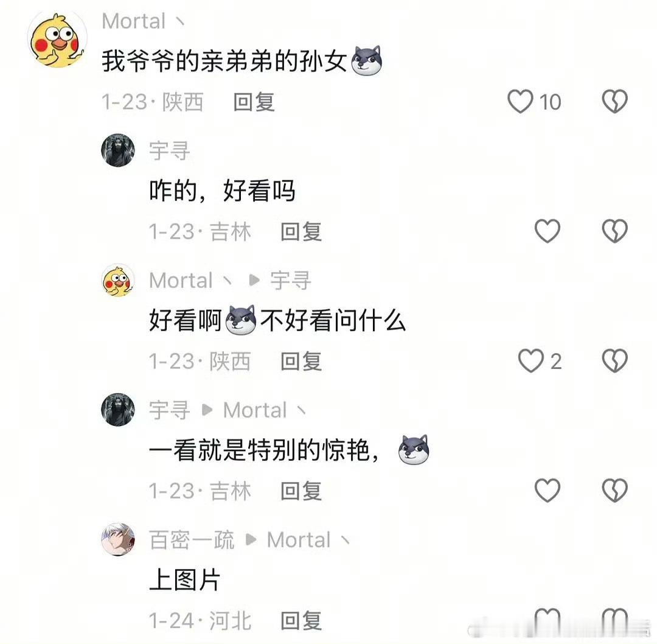Screen dimensions: 657x644
Task: Reply to the "上图片" comment from 河北
Action: click(x=301, y=620)
